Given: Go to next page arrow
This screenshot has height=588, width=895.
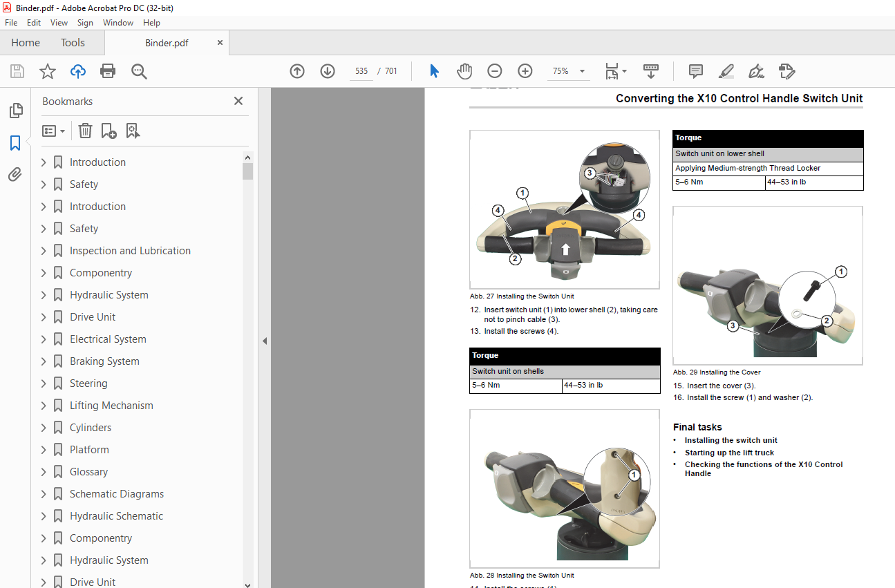Looking at the screenshot, I should 328,71.
